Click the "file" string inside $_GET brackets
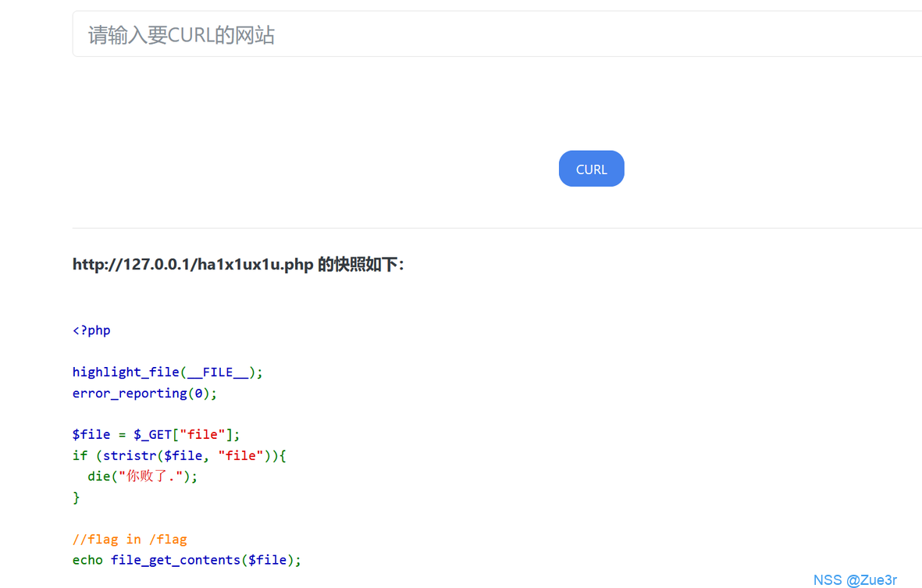Image resolution: width=922 pixels, height=588 pixels. pos(202,435)
